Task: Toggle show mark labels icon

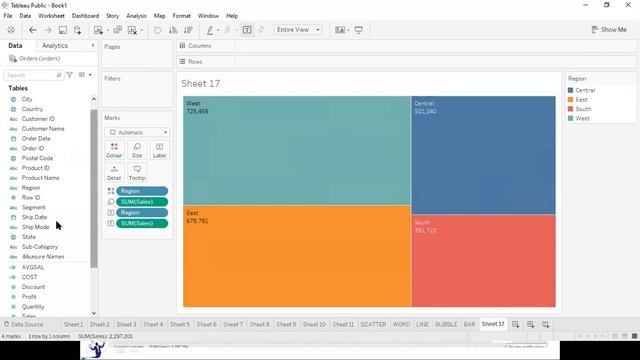Action: pos(247,30)
